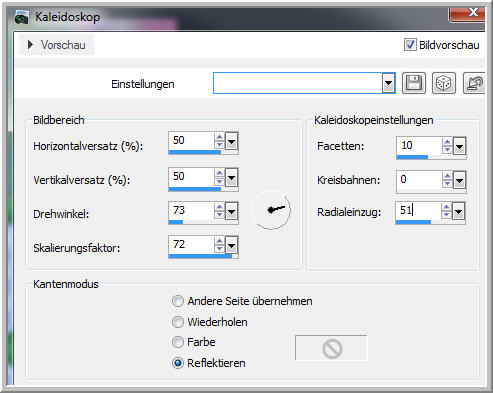Image resolution: width=493 pixels, height=393 pixels.
Task: Increase Horizontalversatz using the spinner arrows
Action: point(219,137)
